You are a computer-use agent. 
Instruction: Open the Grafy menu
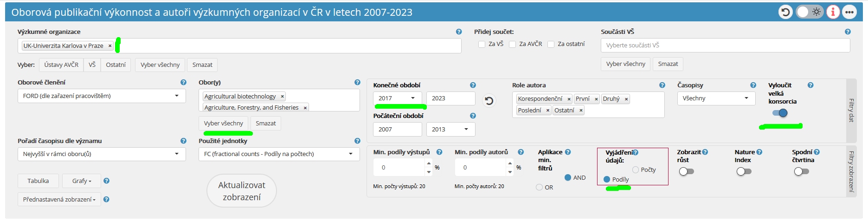(82, 181)
